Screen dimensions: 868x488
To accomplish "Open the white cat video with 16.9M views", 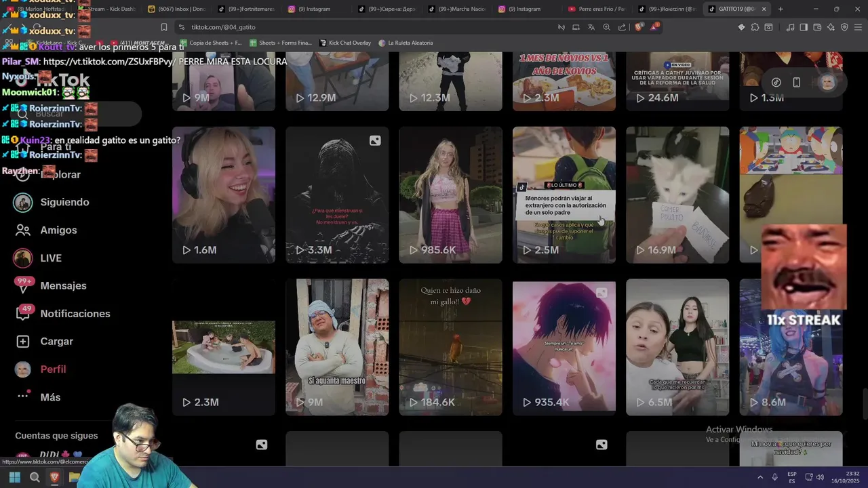I will pyautogui.click(x=677, y=195).
